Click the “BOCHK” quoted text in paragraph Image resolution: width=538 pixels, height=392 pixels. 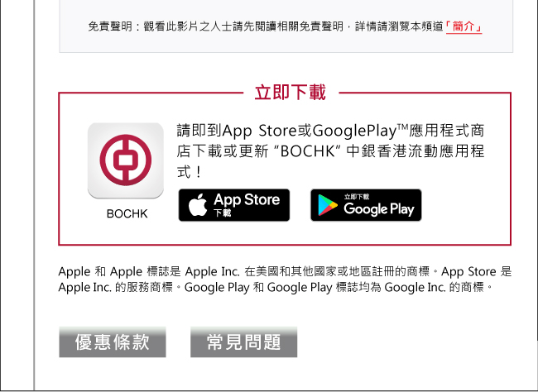tap(307, 151)
